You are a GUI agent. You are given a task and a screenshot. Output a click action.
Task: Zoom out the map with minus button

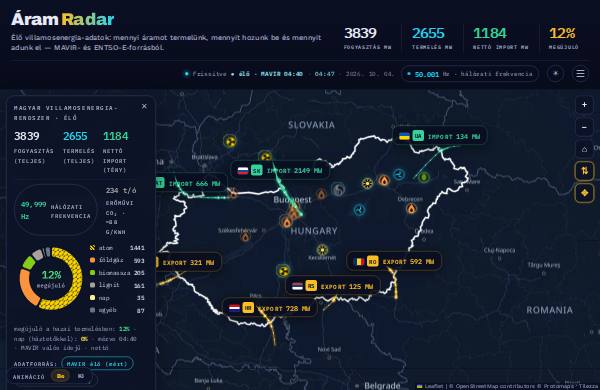[584, 127]
